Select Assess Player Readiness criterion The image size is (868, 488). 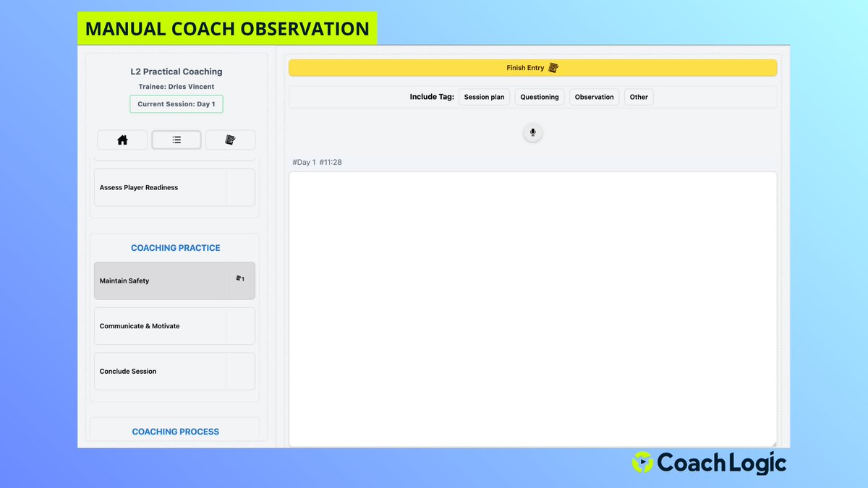174,187
